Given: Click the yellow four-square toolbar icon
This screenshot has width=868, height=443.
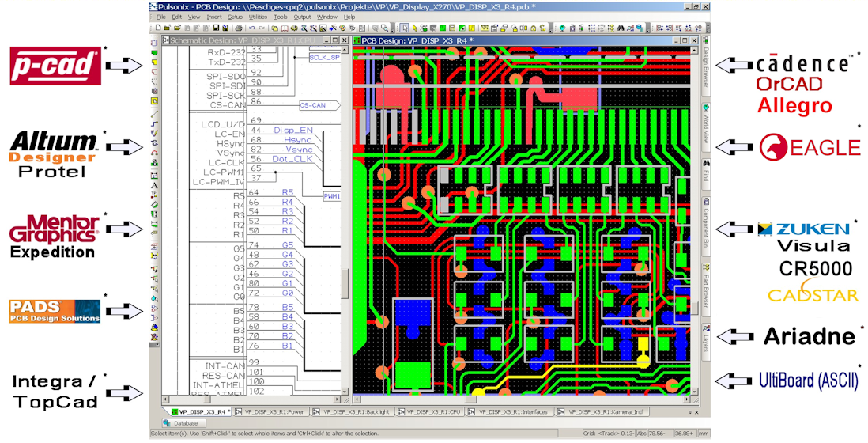Looking at the screenshot, I should (472, 28).
